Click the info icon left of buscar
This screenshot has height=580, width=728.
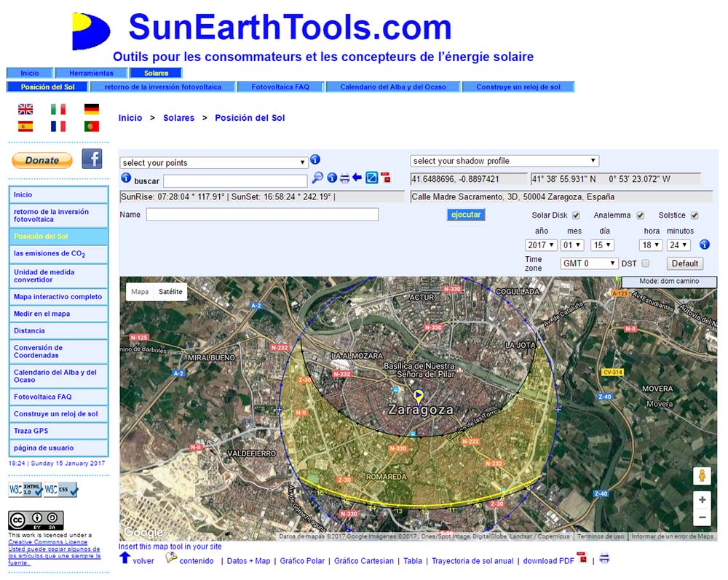(x=126, y=178)
